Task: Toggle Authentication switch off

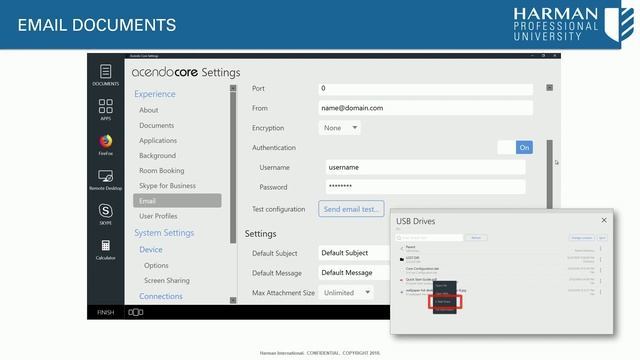Action: coord(515,147)
